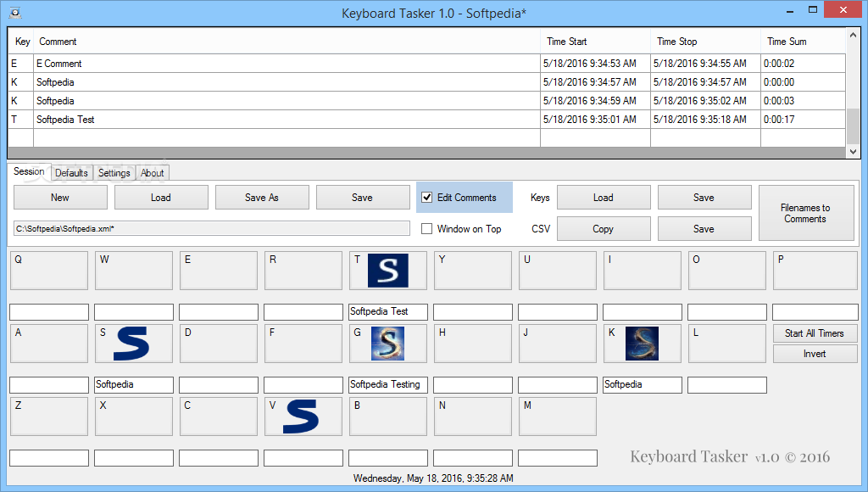Click the Softpedia comment field under K key
Screen dimensions: 868x492
pyautogui.click(x=643, y=384)
